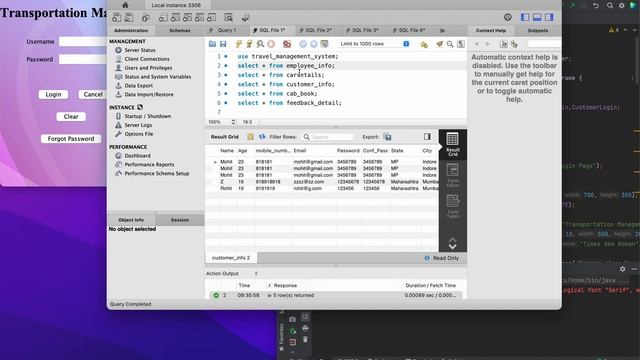Open a new SQL tab icon
Image resolution: width=640 pixels, height=360 pixels.
[117, 18]
